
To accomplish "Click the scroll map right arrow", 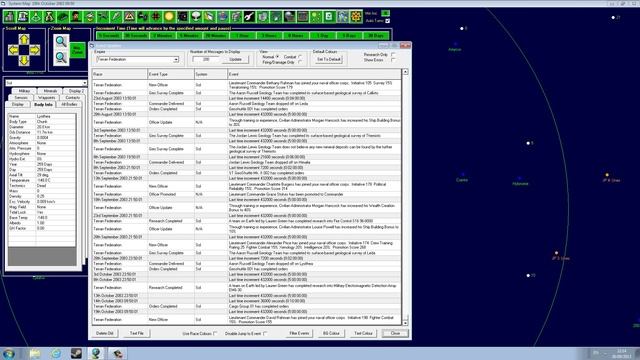I will pyautogui.click(x=35, y=50).
